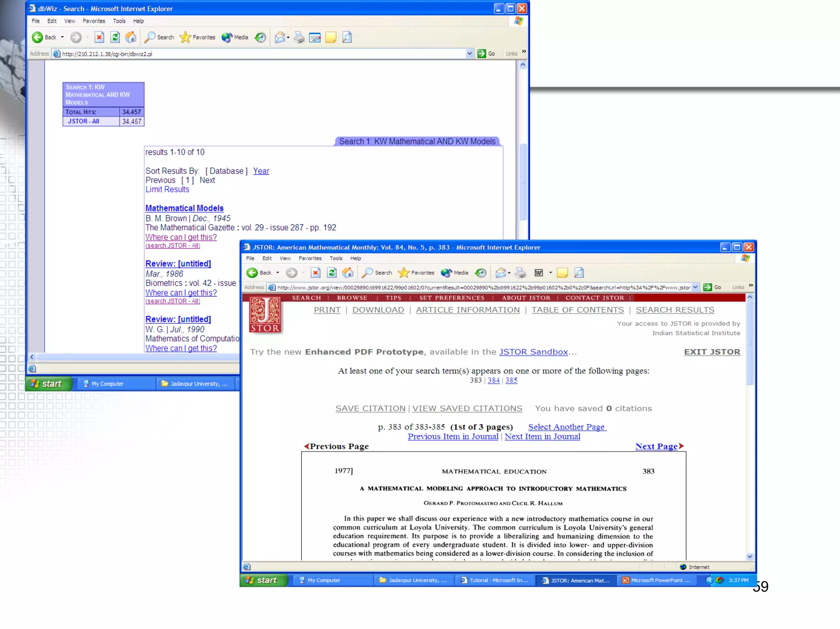The image size is (840, 629).
Task: Click the dbWiz window's vertical scrollbar thumb
Action: coord(523,181)
